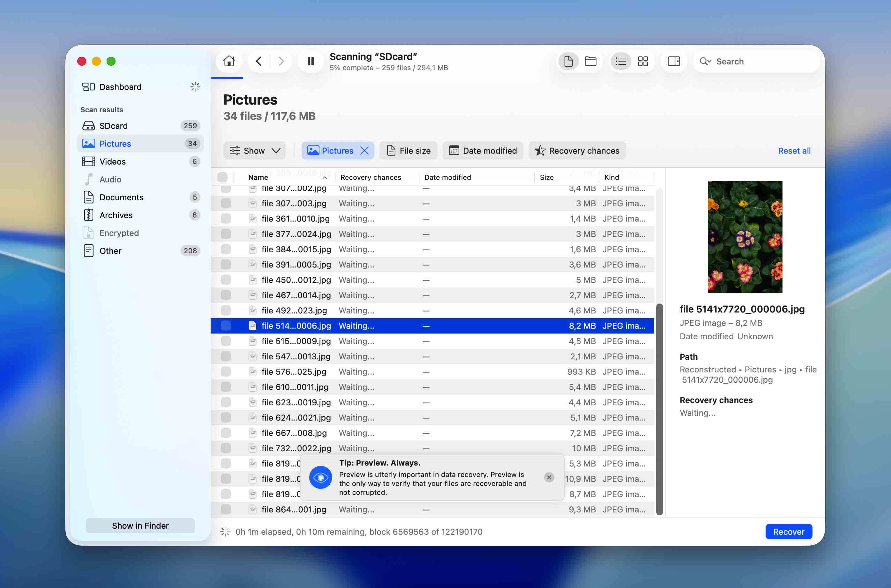
Task: Select row file 624...0021.jpg
Action: [x=432, y=417]
